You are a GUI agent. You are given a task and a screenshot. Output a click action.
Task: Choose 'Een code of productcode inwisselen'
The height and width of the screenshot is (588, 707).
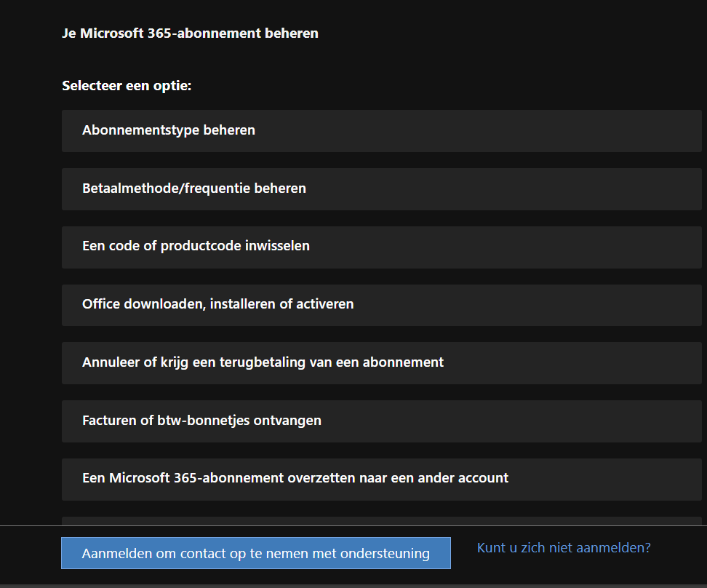click(381, 247)
